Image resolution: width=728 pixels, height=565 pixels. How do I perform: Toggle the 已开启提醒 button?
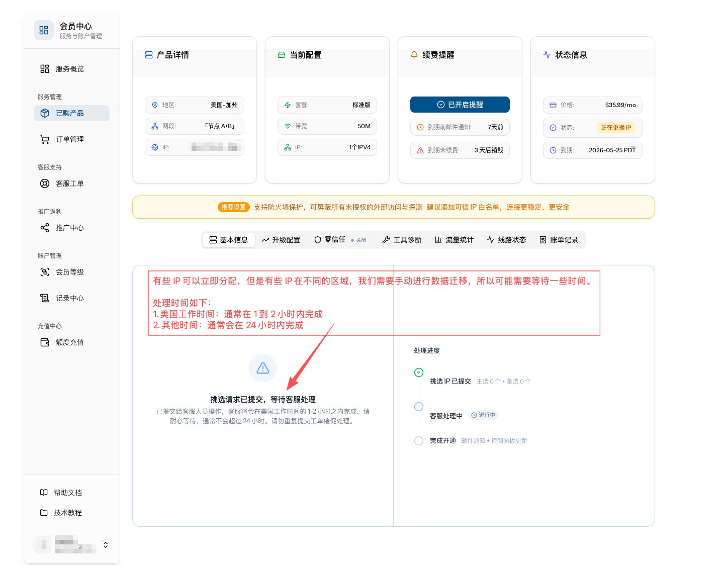[460, 105]
